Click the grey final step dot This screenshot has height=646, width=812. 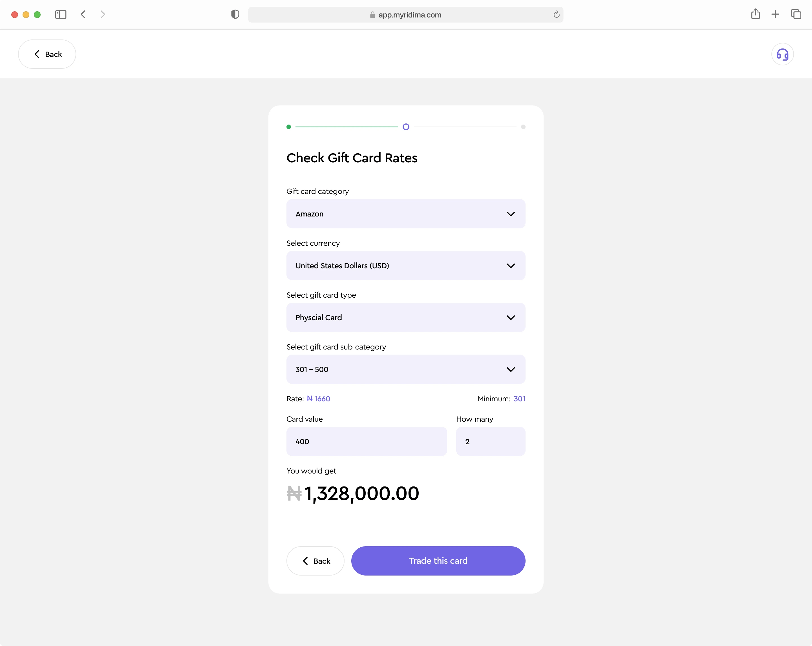coord(523,127)
